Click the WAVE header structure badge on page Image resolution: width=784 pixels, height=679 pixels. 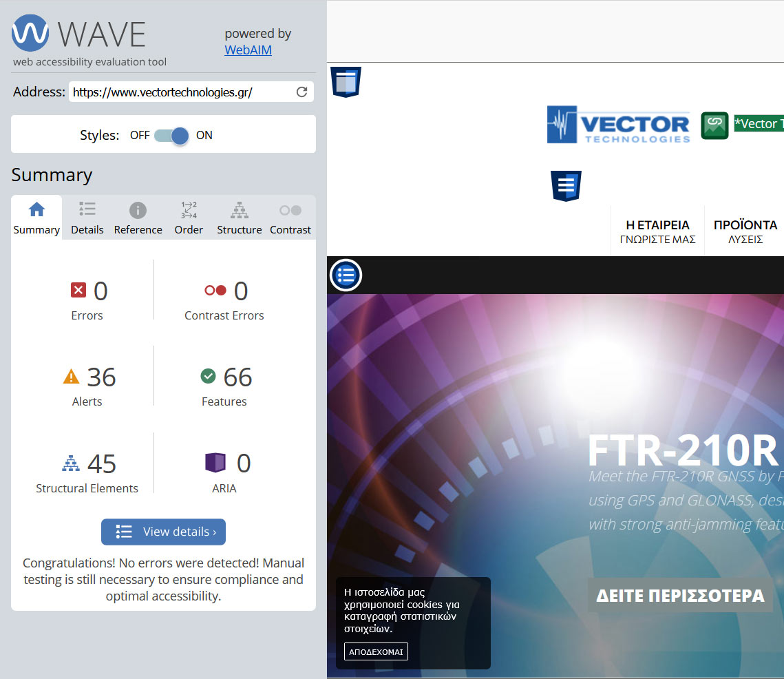point(346,82)
